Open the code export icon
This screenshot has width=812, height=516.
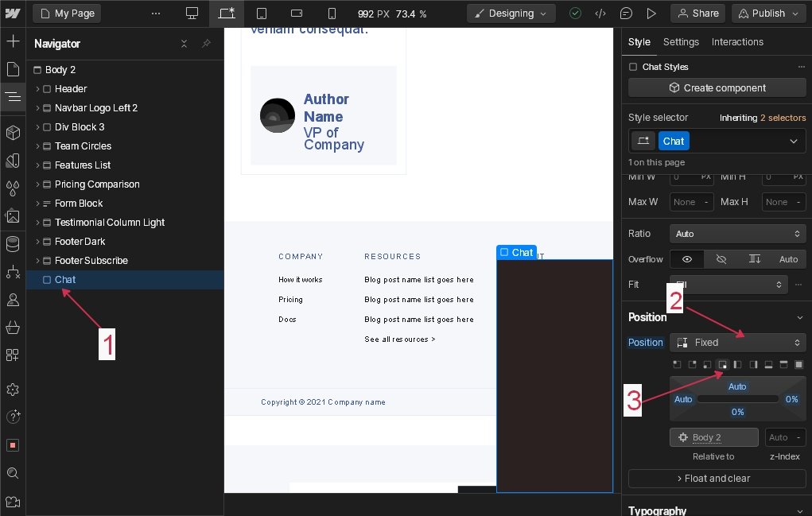(x=600, y=14)
